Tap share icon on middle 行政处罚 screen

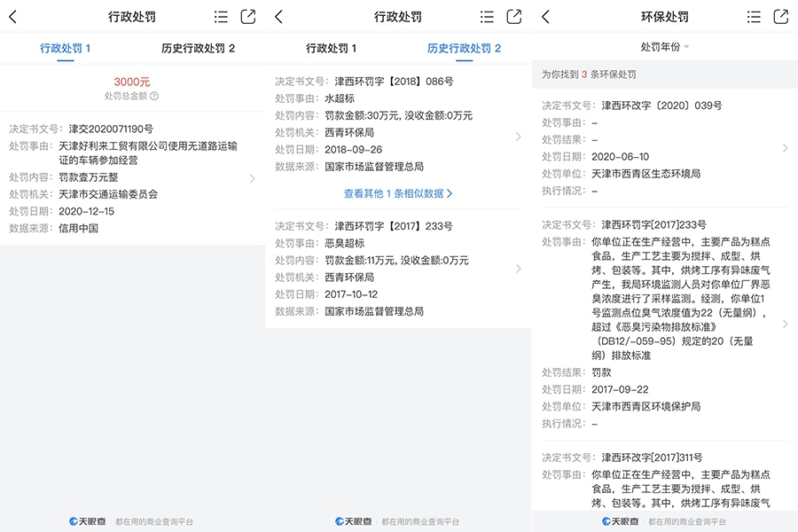pyautogui.click(x=514, y=17)
